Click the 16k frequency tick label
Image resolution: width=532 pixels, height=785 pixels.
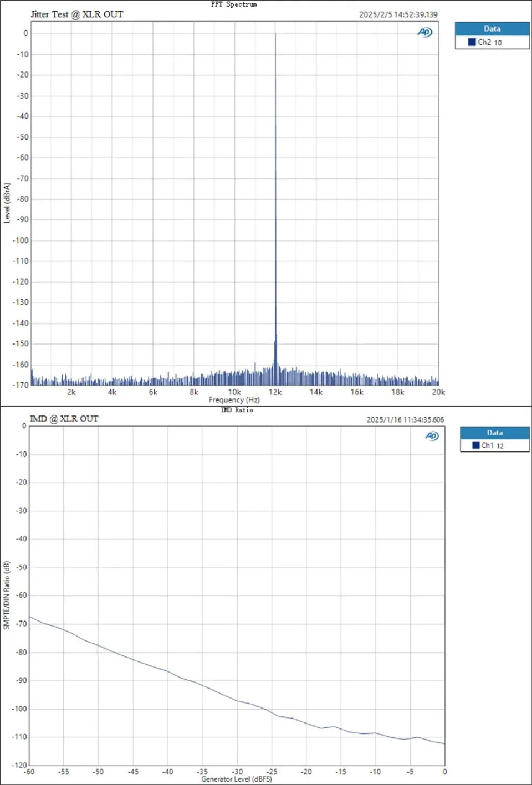(357, 392)
